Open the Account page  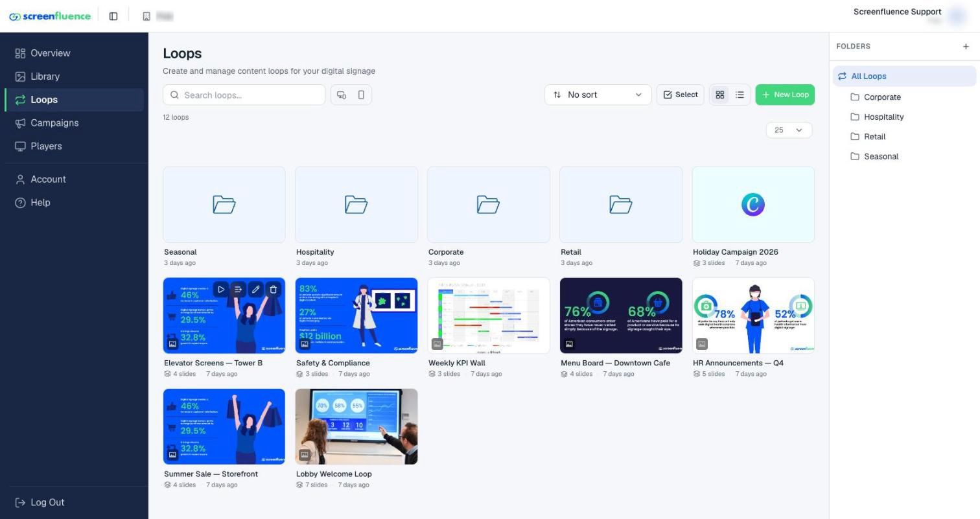[75, 179]
